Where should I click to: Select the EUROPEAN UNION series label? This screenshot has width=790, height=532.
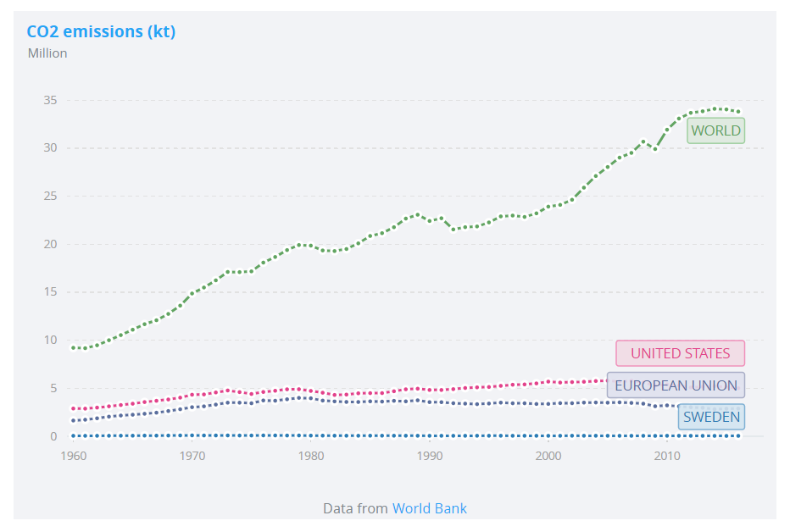click(676, 385)
